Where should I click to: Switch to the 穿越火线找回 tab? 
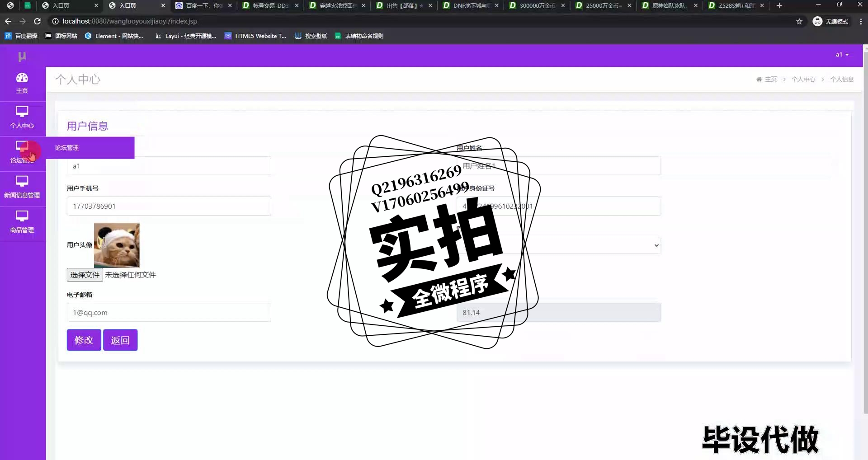click(337, 5)
